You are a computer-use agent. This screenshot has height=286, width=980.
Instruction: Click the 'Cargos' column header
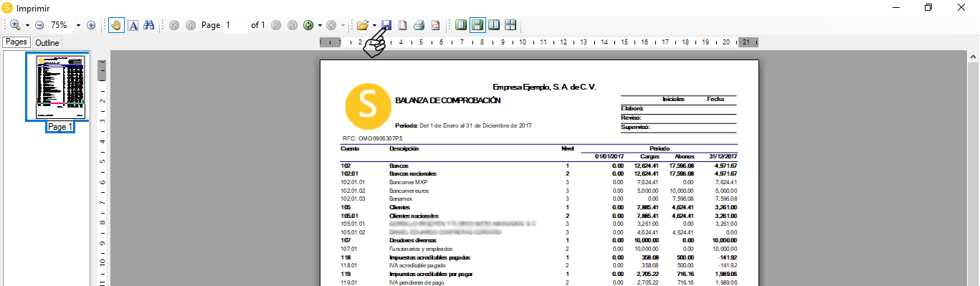pyautogui.click(x=650, y=157)
